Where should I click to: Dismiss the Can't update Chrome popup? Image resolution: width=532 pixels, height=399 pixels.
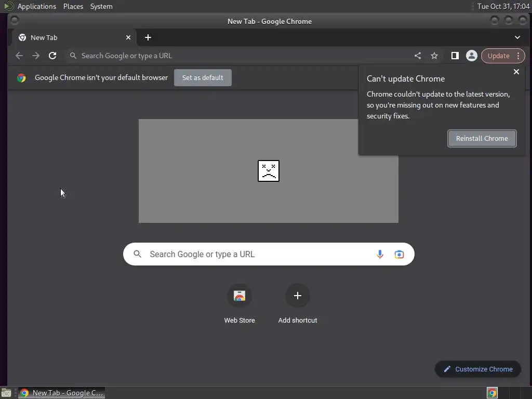tap(516, 72)
